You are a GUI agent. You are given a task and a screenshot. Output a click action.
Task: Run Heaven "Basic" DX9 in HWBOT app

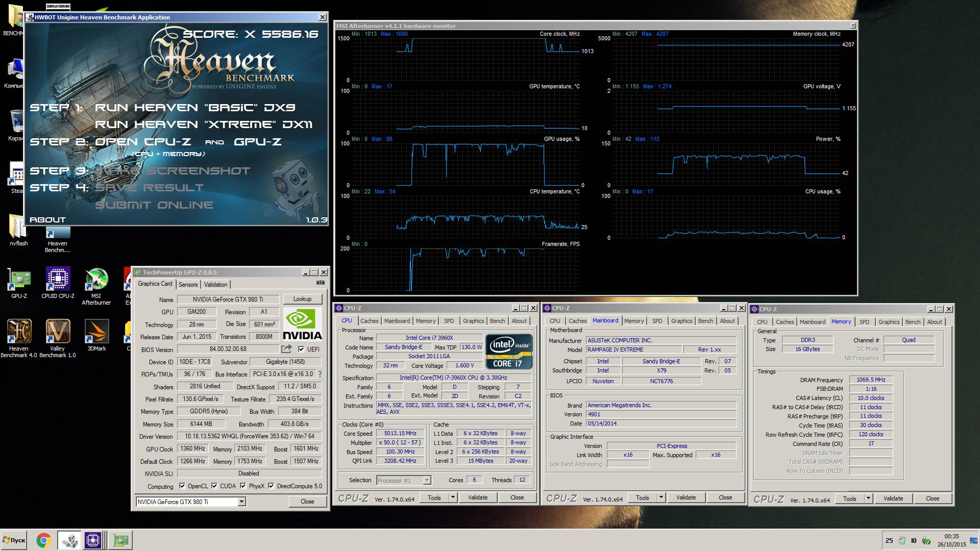pos(195,108)
